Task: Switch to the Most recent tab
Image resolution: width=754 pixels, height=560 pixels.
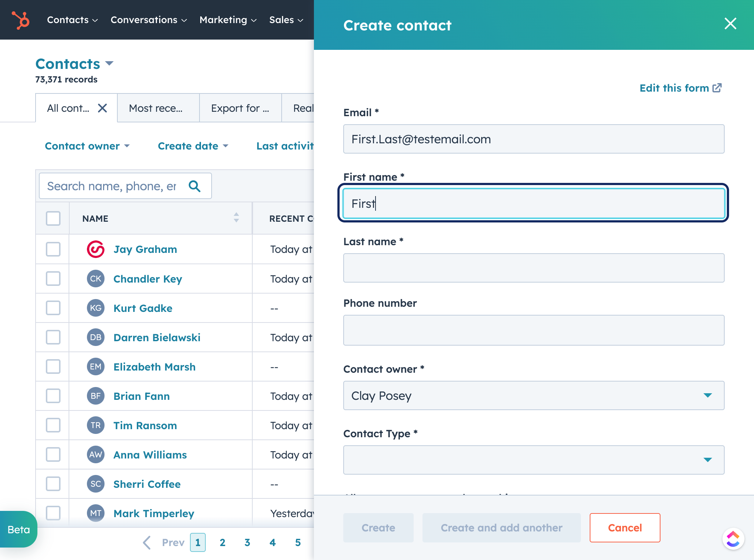Action: 158,108
